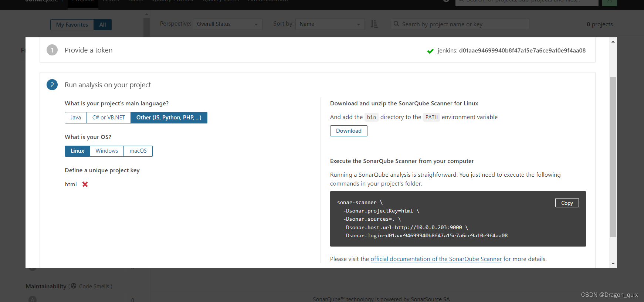Click the dialog scrollbar up arrow
Image resolution: width=644 pixels, height=302 pixels.
[x=613, y=41]
